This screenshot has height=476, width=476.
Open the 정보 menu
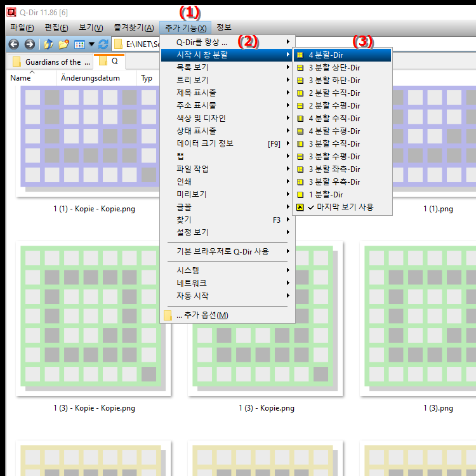[x=224, y=28]
